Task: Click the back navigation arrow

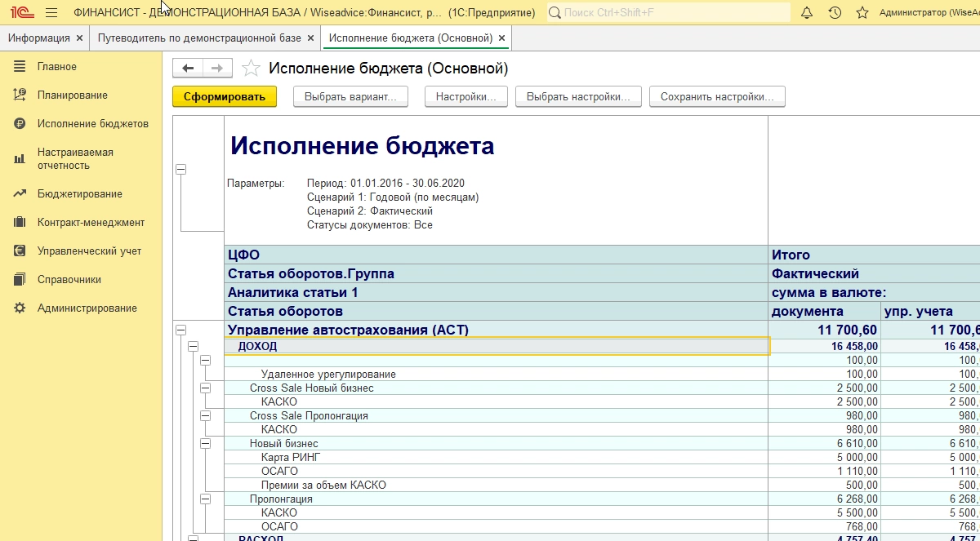Action: coord(188,69)
